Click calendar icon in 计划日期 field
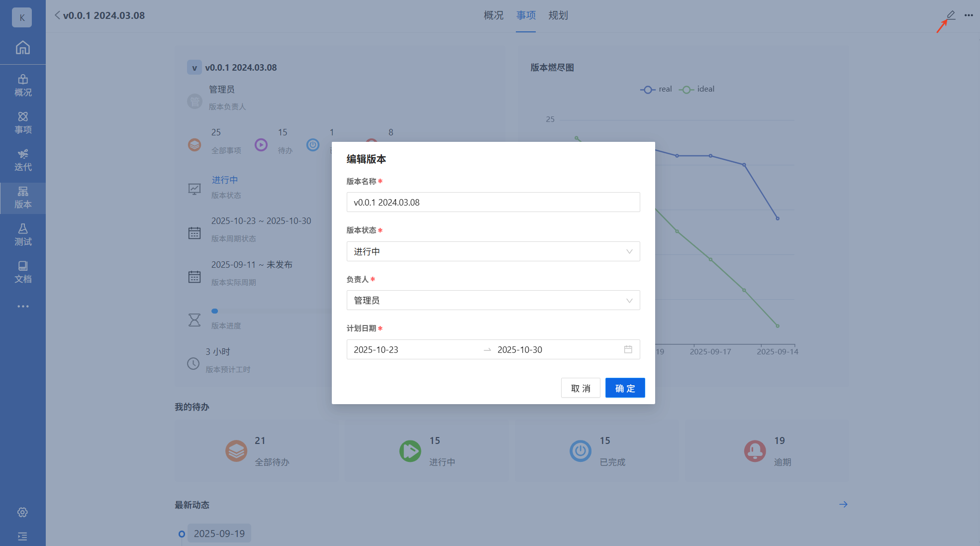This screenshot has height=546, width=980. click(x=628, y=349)
